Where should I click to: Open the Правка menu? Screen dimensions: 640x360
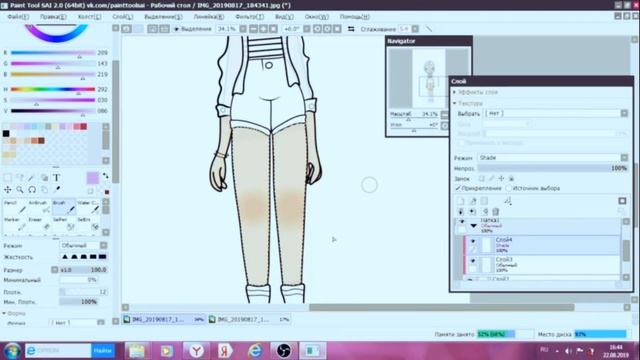click(53, 17)
